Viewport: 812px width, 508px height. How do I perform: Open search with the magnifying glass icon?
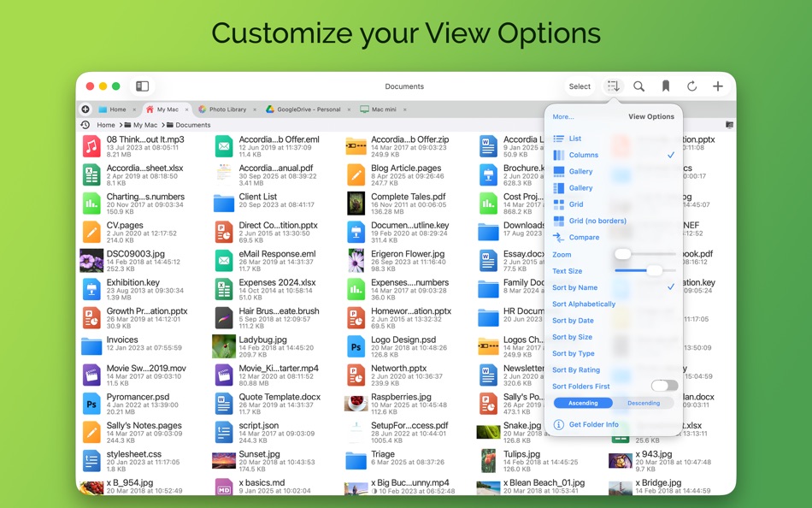click(638, 86)
